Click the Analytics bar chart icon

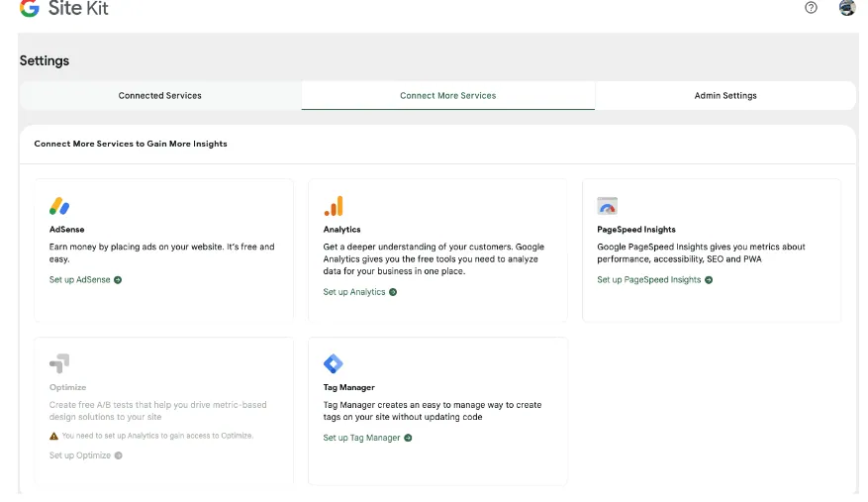pos(334,206)
